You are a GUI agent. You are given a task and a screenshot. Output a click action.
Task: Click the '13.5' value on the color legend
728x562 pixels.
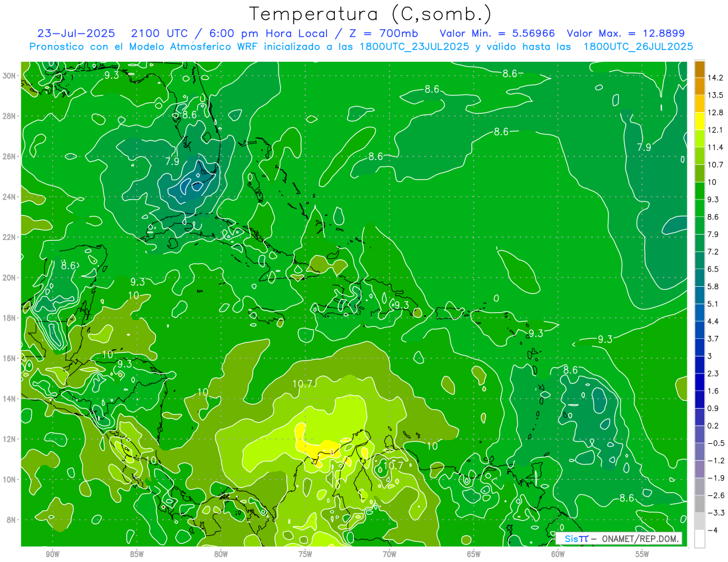[715, 95]
